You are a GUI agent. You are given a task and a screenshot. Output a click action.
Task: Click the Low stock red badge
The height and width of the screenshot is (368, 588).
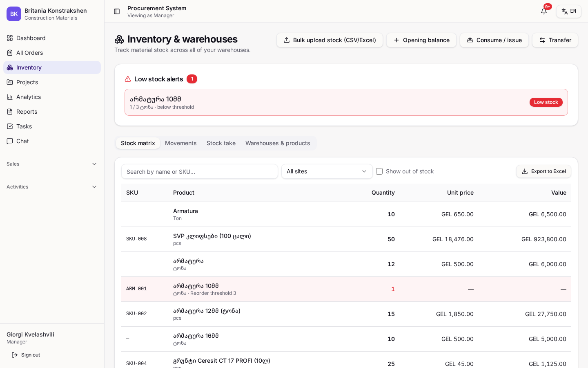(546, 102)
